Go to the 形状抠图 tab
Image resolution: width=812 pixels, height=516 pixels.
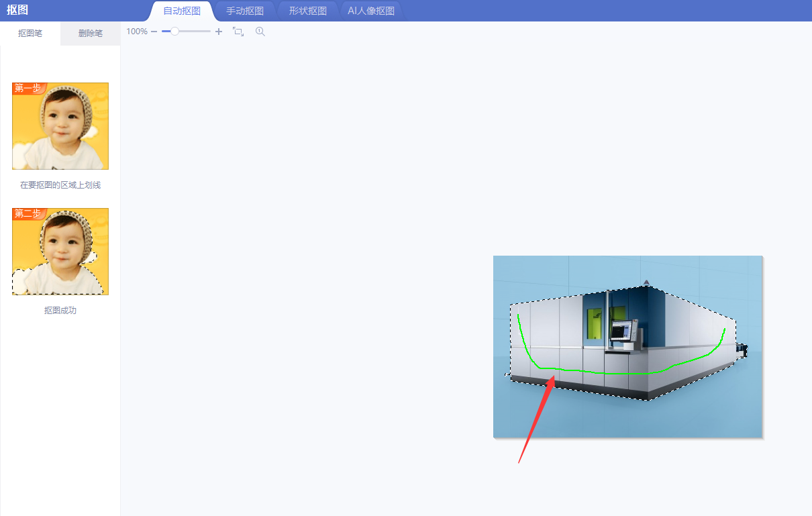click(x=308, y=11)
